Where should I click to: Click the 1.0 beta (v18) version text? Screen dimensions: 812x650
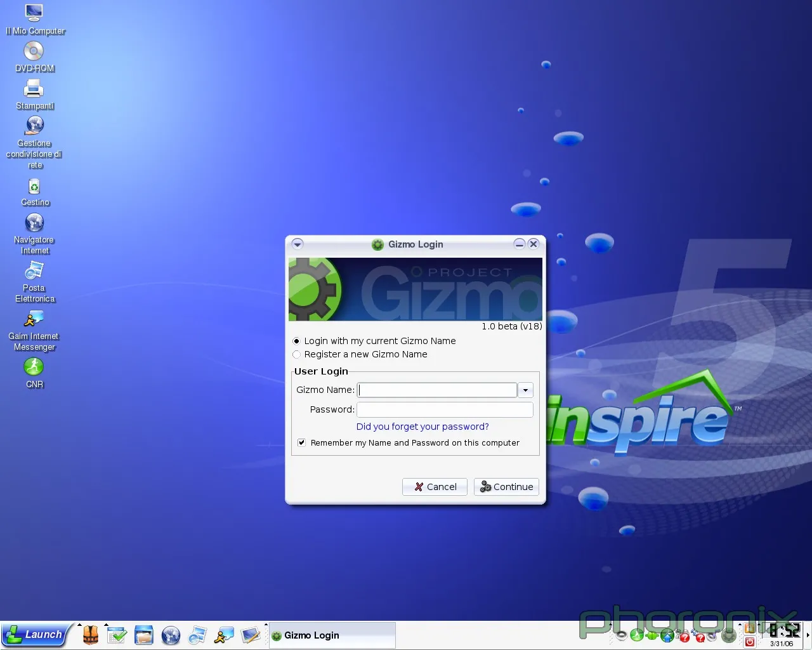[x=511, y=326]
